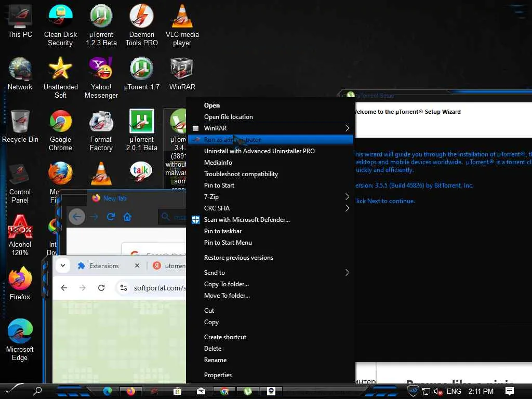Select Properties in context menu
Viewport: 532px width, 399px height.
point(270,375)
